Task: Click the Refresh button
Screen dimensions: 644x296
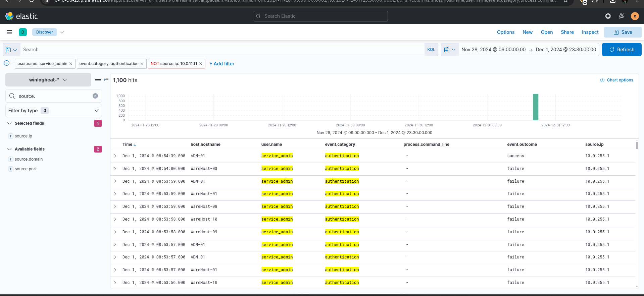Action: pyautogui.click(x=622, y=50)
